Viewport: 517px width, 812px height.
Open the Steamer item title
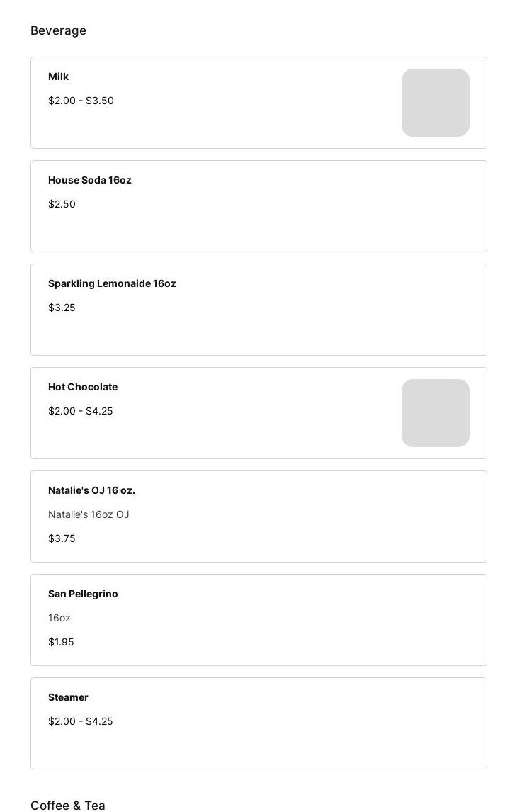[68, 697]
